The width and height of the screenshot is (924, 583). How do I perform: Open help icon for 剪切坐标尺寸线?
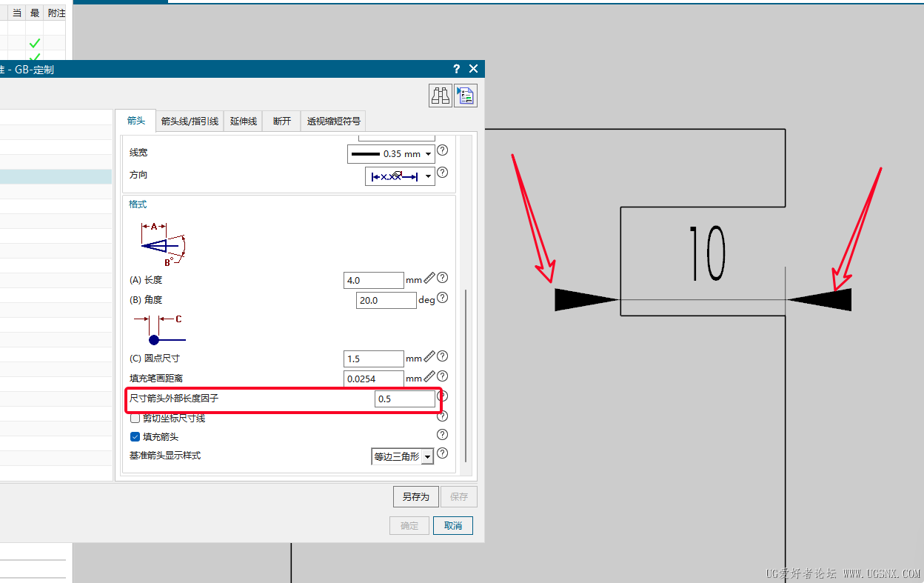tap(443, 416)
